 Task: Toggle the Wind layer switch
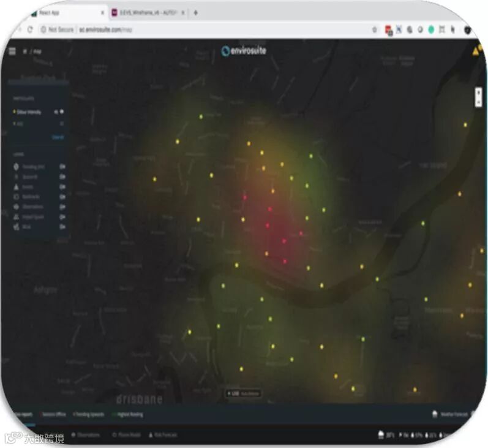coord(62,227)
